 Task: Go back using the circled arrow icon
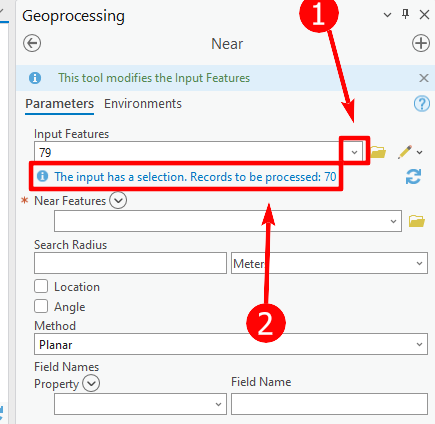point(32,43)
